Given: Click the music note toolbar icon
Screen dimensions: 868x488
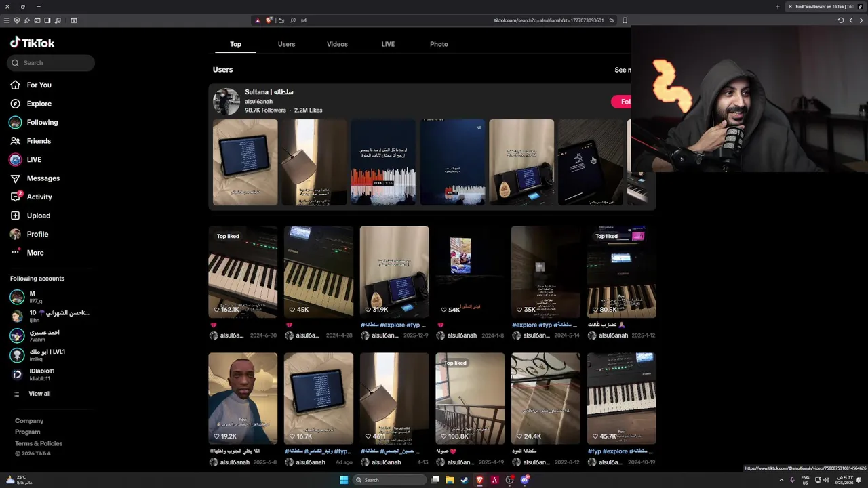Looking at the screenshot, I should tap(56, 20).
